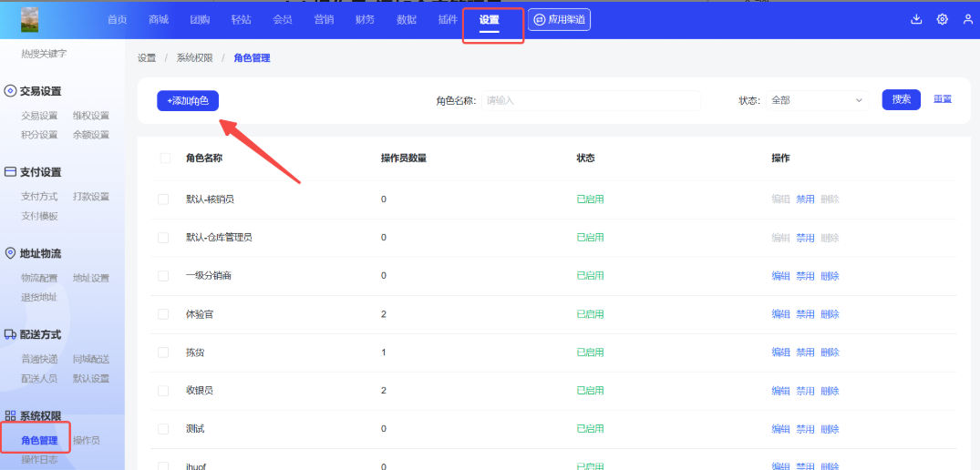The width and height of the screenshot is (980, 470).
Task: Click the 支付设置 card icon
Action: click(11, 172)
